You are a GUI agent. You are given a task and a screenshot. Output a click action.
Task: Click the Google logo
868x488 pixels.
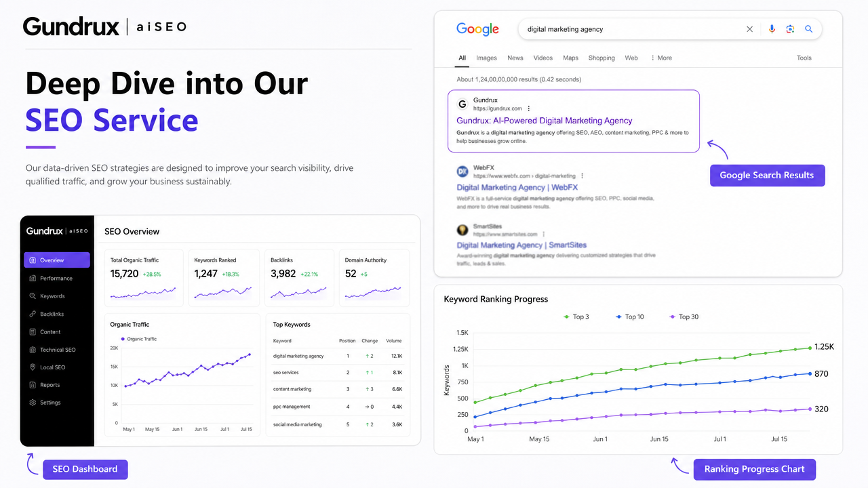tap(477, 29)
